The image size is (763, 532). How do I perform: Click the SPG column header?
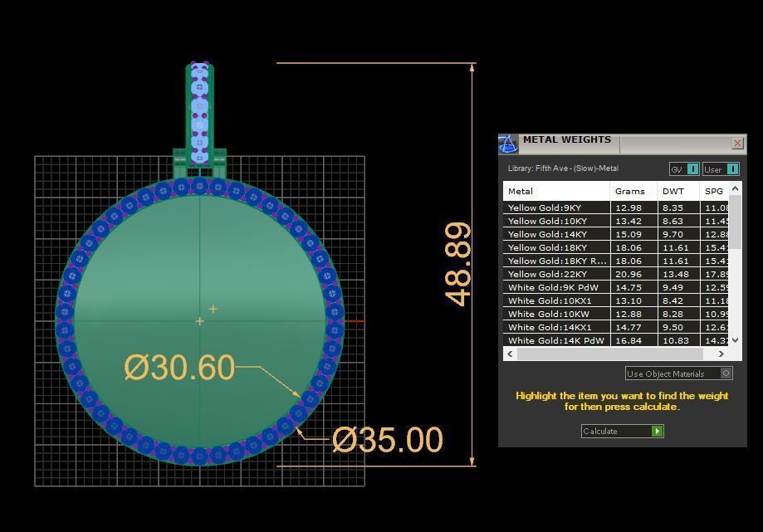coord(714,191)
